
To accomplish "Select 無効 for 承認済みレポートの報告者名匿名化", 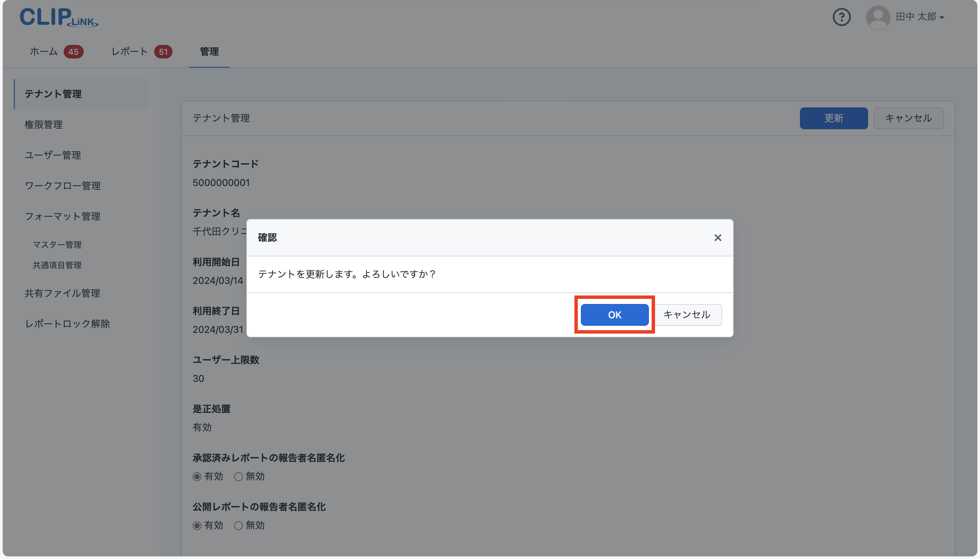I will click(239, 476).
